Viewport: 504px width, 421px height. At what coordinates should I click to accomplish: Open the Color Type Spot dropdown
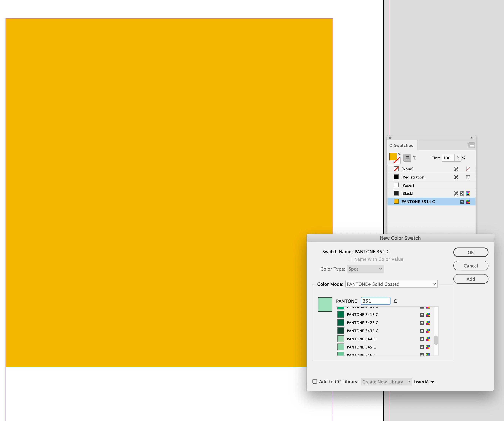(x=365, y=269)
